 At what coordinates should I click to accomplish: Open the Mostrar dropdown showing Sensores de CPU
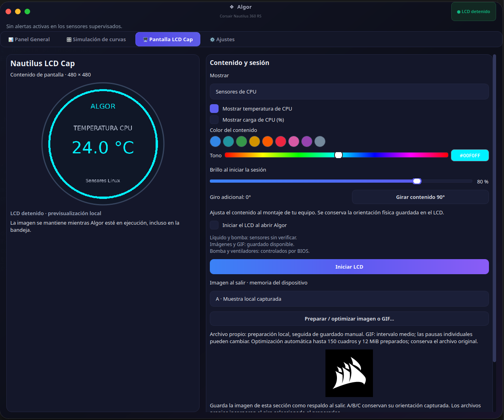349,92
